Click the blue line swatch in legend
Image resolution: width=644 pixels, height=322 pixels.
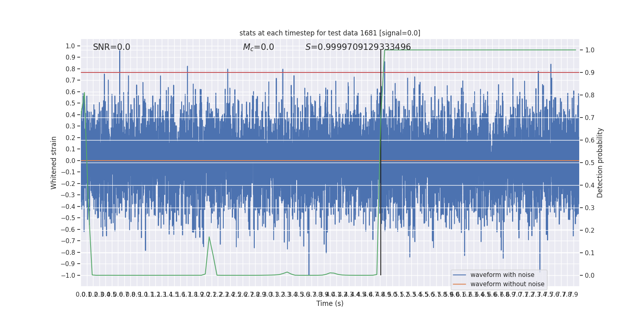click(x=459, y=275)
